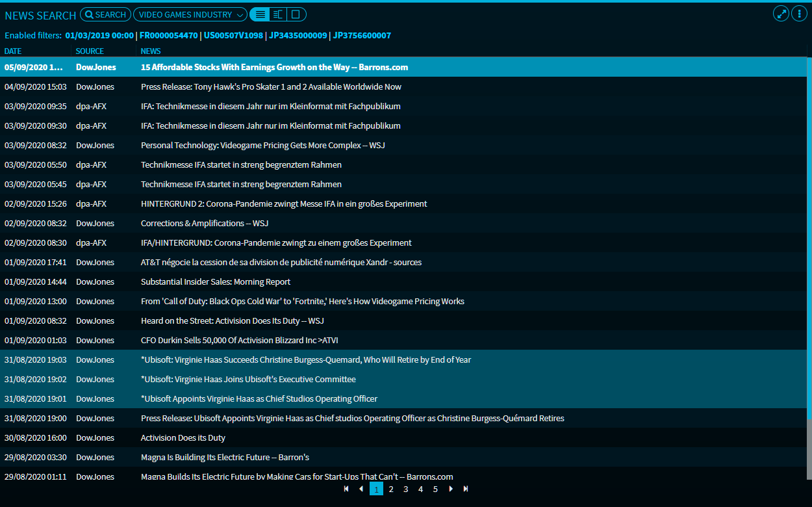Open the Tony Hawk's Pro Skater press release

point(271,87)
